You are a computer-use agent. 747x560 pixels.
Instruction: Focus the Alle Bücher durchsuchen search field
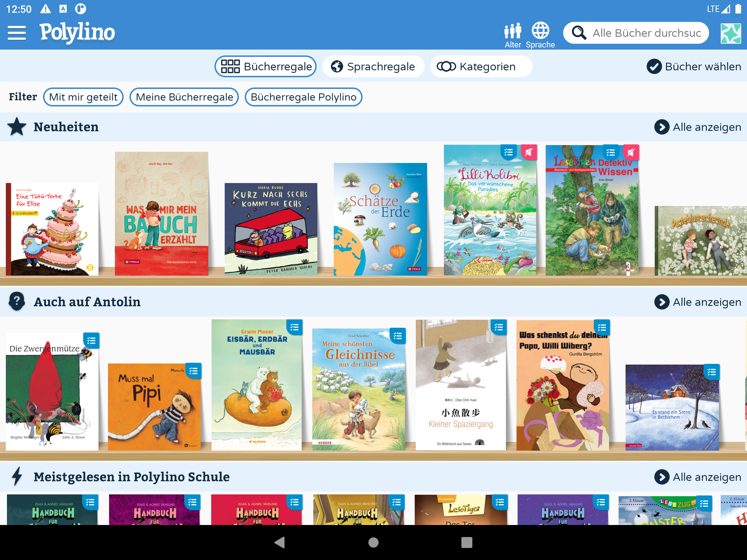[636, 33]
